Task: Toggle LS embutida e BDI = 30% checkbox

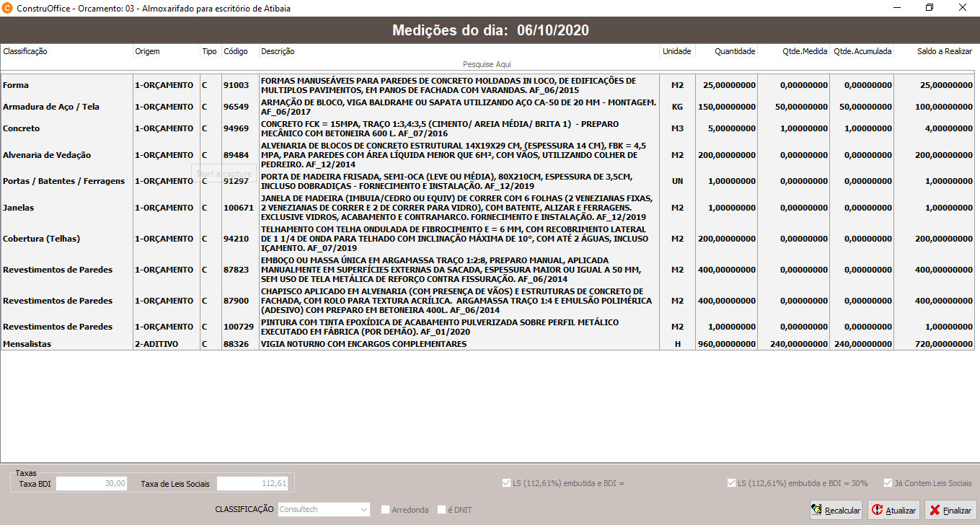Action: (732, 483)
